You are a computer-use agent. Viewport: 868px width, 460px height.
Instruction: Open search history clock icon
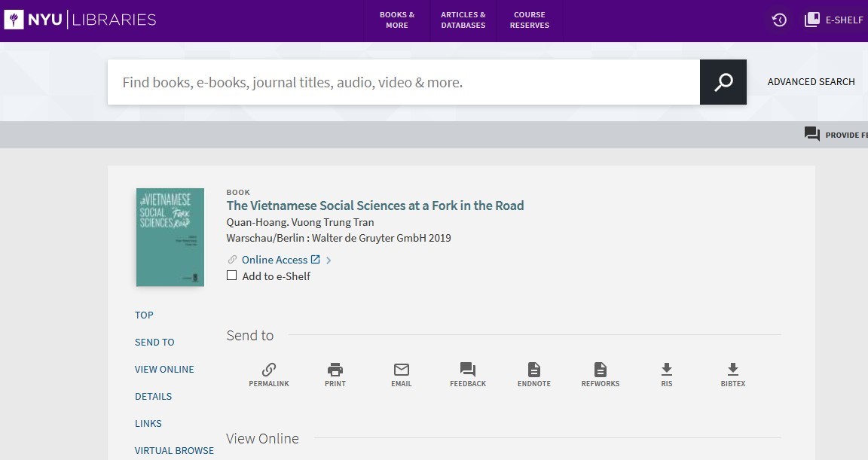pyautogui.click(x=779, y=20)
